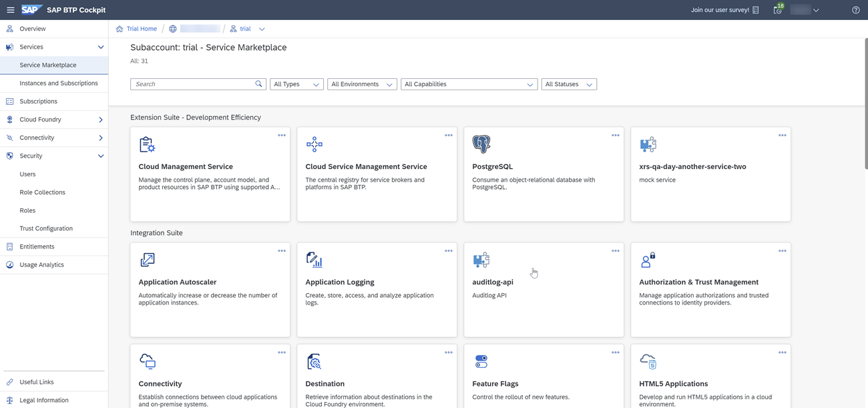868x408 pixels.
Task: Click Join our user survey link
Action: click(720, 10)
